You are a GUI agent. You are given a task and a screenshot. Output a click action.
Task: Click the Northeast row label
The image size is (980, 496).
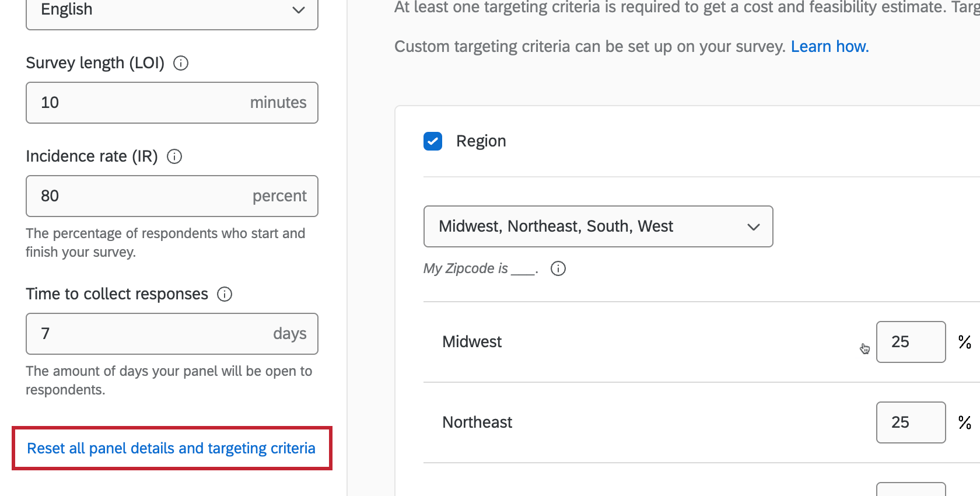tap(477, 422)
